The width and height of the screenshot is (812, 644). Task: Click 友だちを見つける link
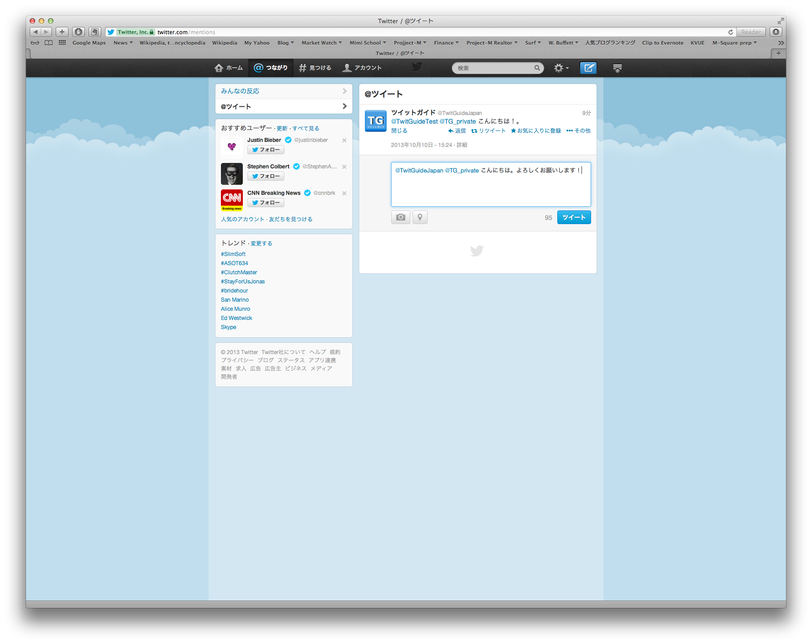coord(291,220)
